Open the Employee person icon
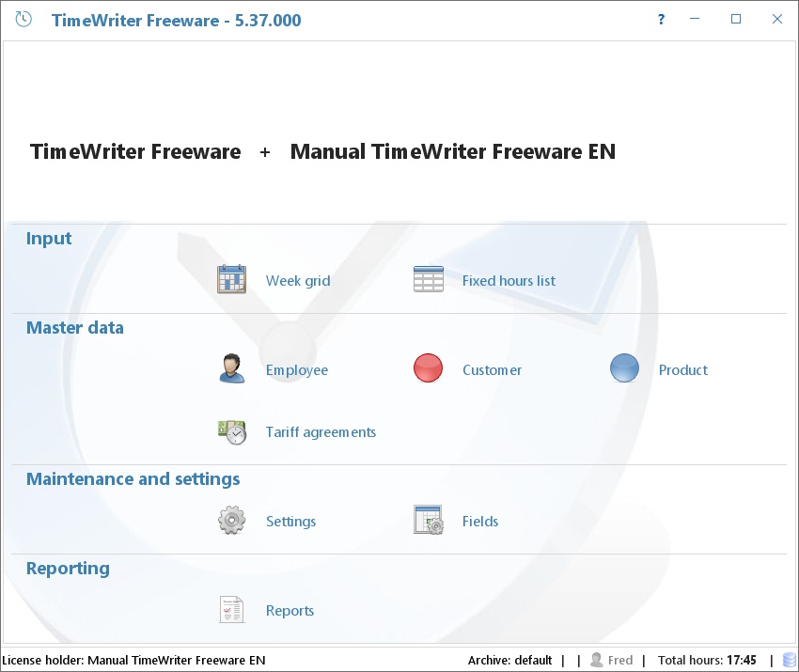 tap(231, 367)
